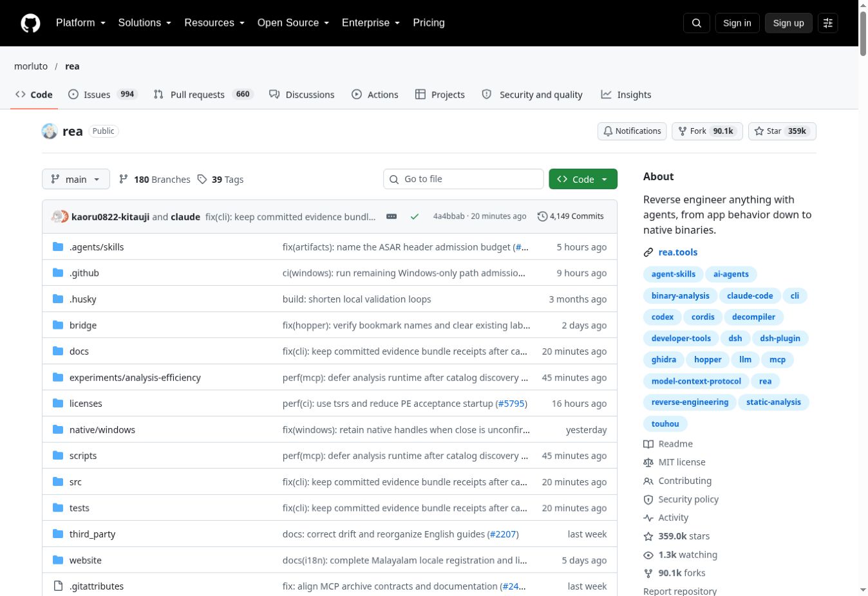Open the Insights tab
868x596 pixels.
pos(627,95)
